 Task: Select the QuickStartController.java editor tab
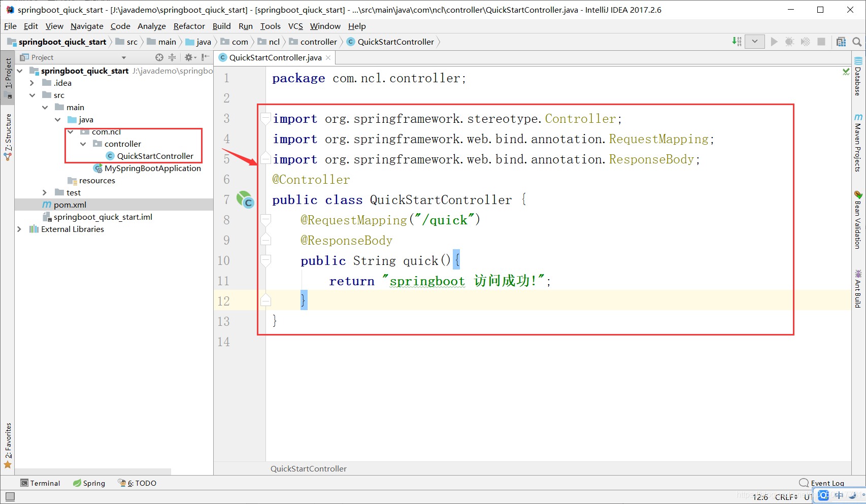click(x=275, y=57)
